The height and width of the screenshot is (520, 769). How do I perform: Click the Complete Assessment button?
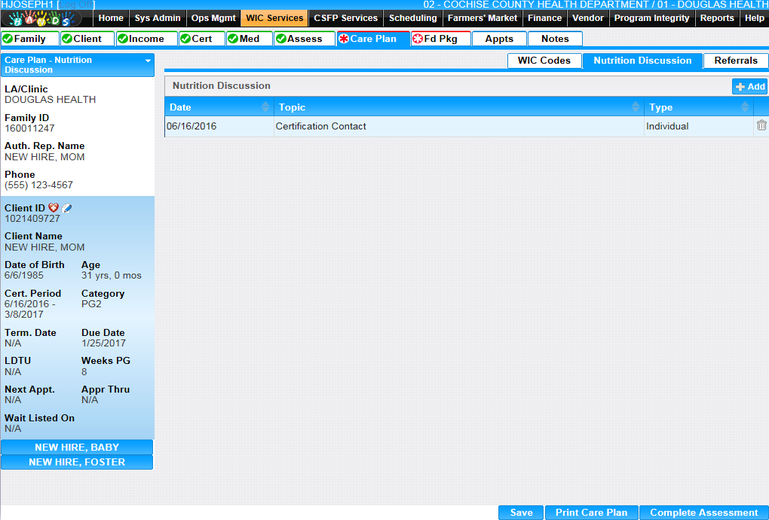[x=703, y=513]
